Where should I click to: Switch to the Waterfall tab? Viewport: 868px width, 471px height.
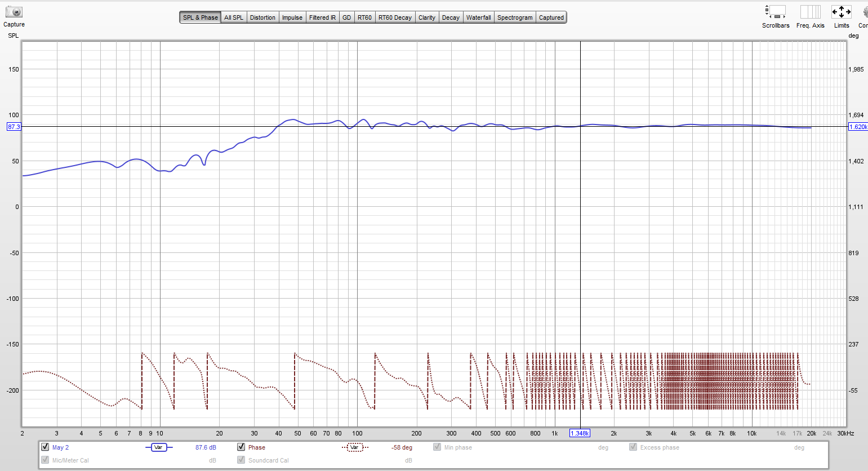tap(478, 17)
